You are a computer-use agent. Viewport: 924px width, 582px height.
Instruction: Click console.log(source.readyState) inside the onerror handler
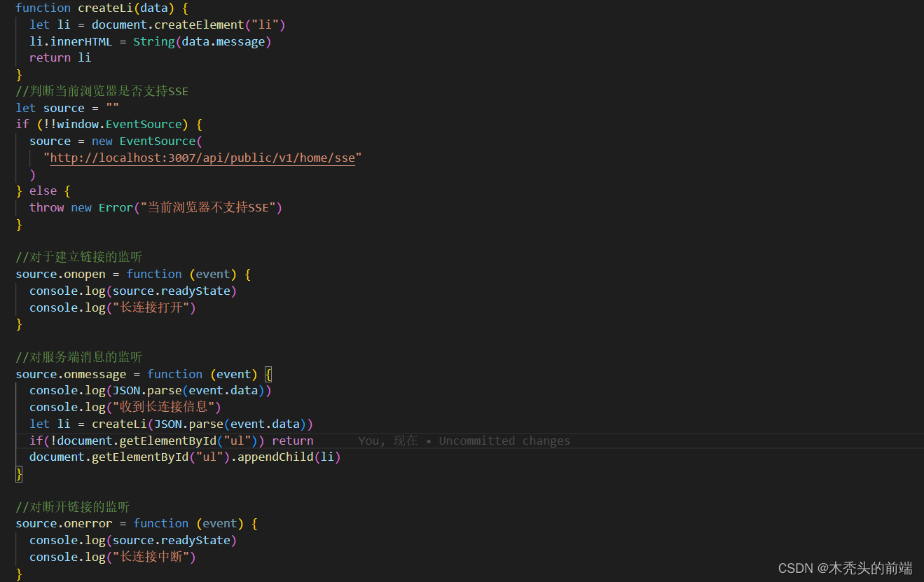tap(133, 540)
